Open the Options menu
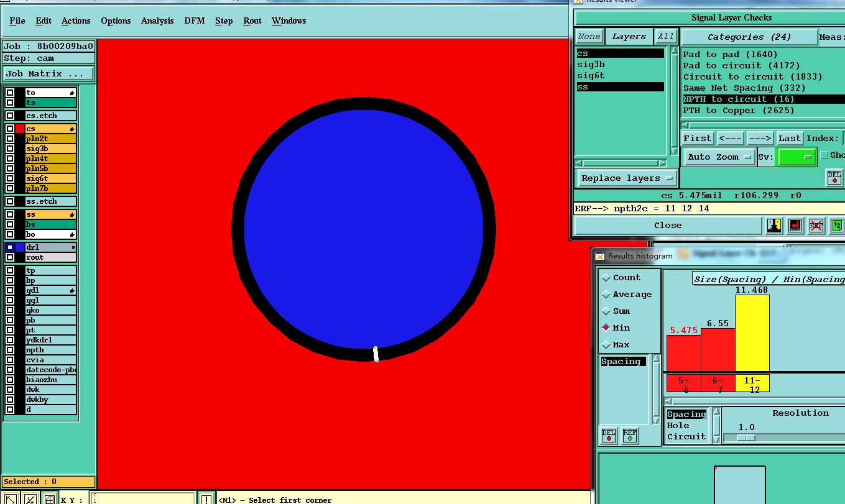Screen dimensions: 845x504 [x=116, y=21]
